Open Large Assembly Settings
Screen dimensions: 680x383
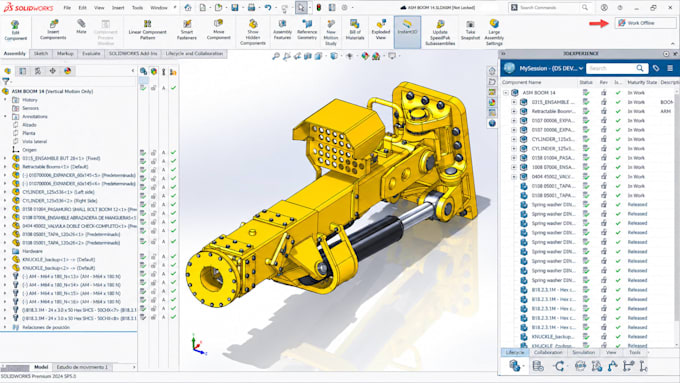tap(494, 32)
